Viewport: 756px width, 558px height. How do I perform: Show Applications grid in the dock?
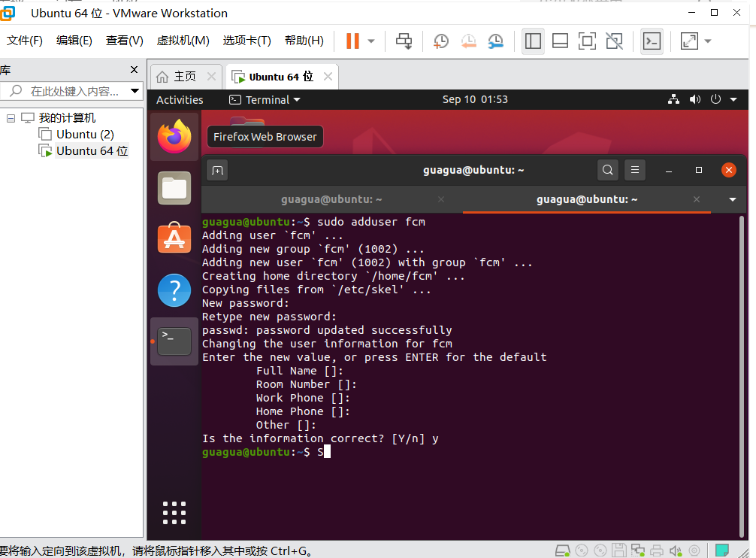(x=174, y=513)
